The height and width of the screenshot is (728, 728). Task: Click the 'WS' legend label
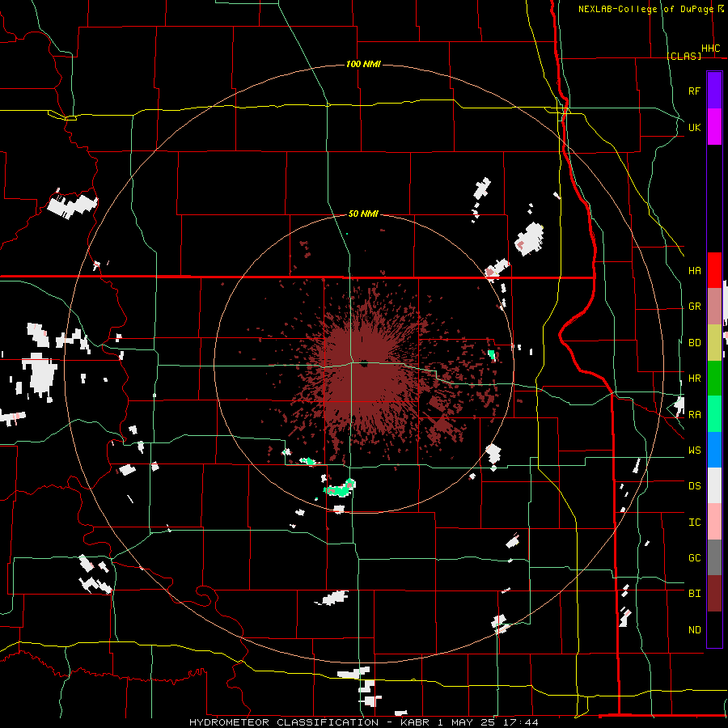(x=694, y=451)
